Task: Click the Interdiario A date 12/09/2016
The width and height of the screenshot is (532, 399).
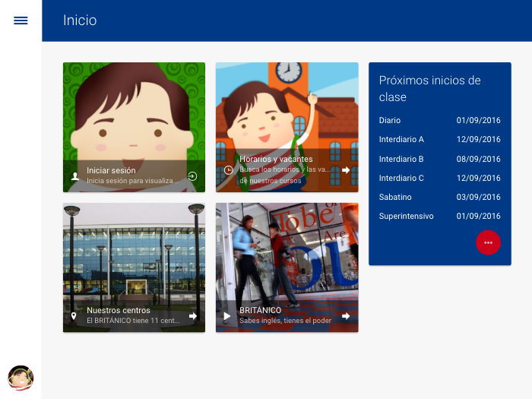Action: point(478,139)
